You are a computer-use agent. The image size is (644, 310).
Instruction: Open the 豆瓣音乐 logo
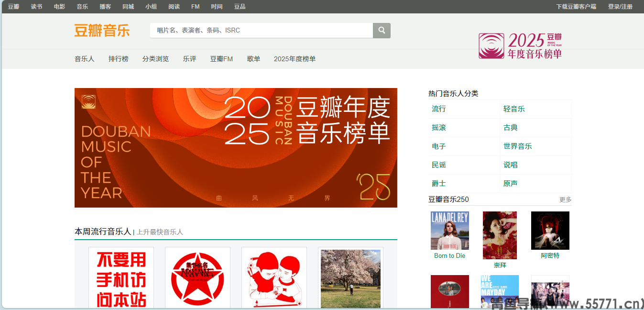(102, 31)
